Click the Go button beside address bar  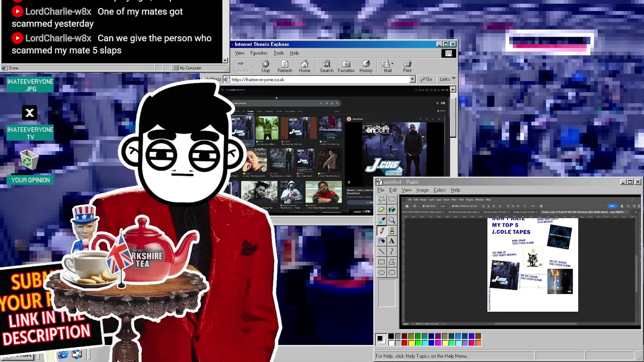pos(426,79)
